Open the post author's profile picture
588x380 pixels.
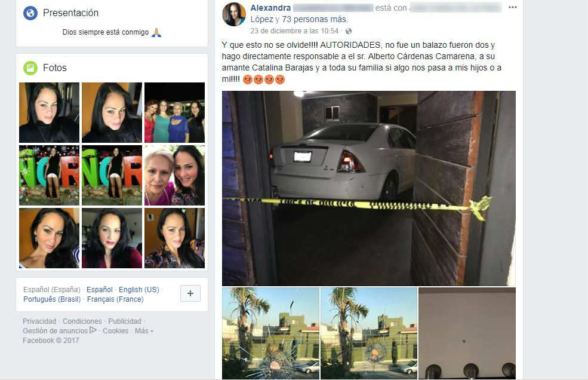234,14
